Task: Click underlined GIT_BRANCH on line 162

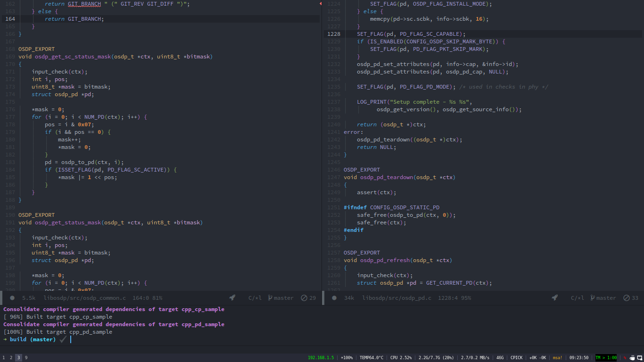Action: click(84, 4)
